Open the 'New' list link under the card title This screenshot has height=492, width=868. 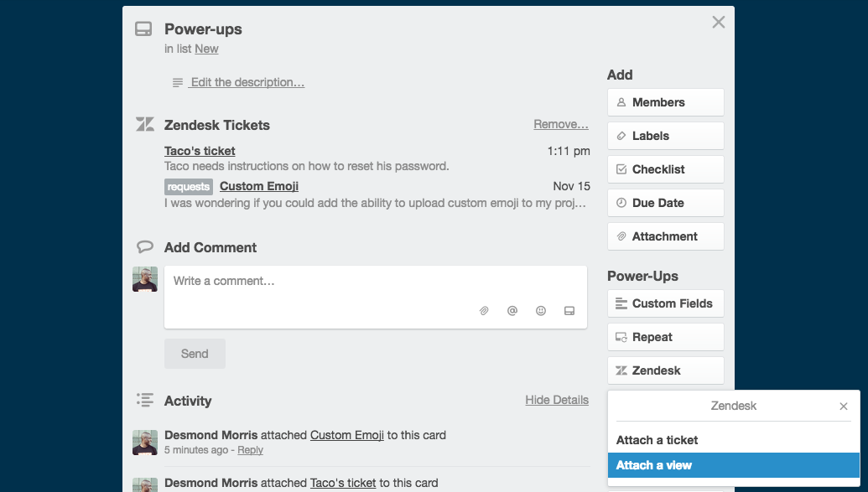point(206,49)
